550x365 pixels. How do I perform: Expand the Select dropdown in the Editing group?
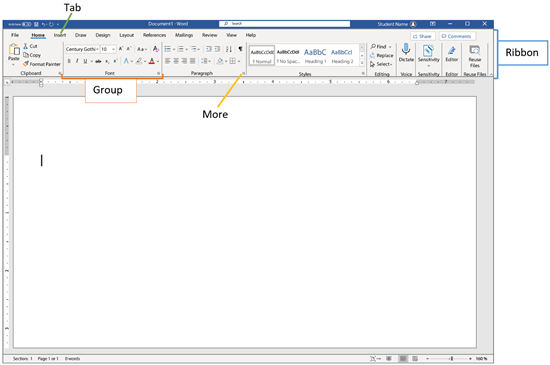click(x=391, y=65)
